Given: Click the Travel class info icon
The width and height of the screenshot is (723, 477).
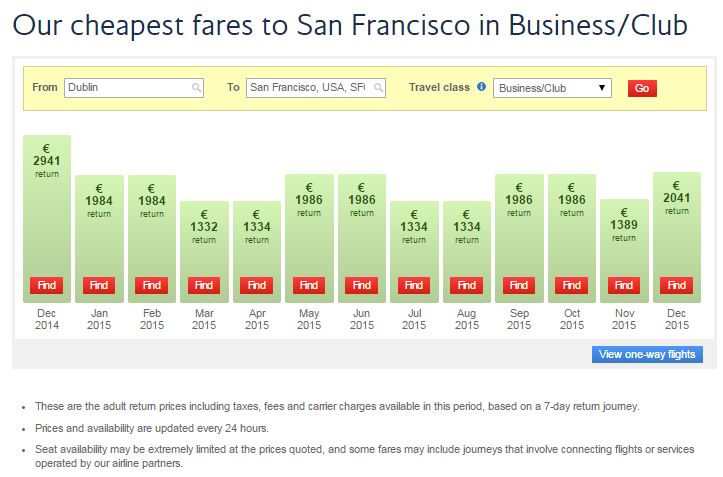Looking at the screenshot, I should click(482, 87).
